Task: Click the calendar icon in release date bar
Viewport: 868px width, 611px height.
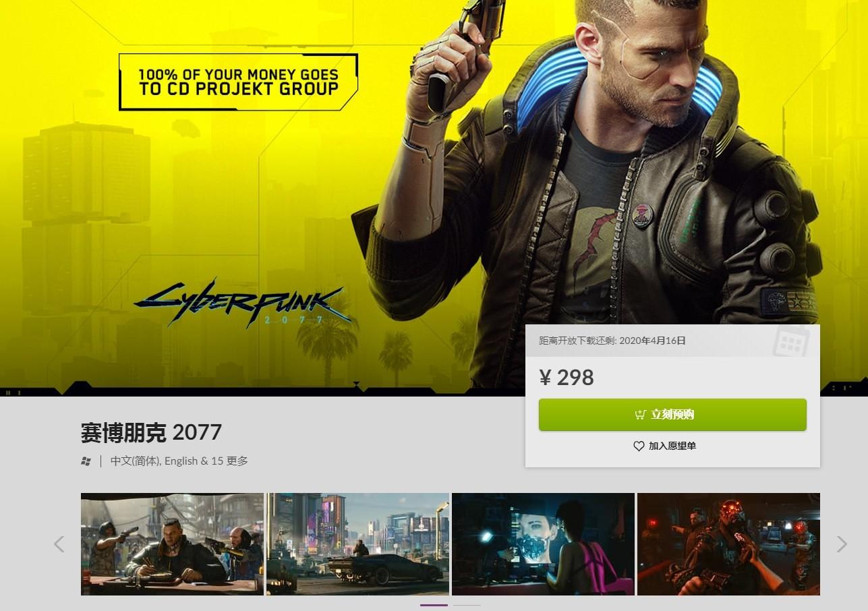Action: (x=790, y=341)
